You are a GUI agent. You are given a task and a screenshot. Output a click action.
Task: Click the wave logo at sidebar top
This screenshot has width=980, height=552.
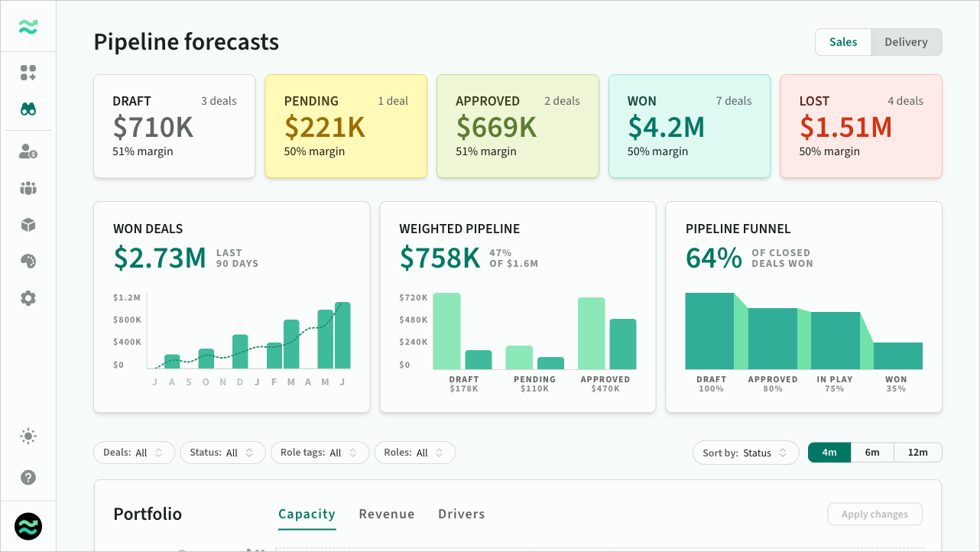(28, 27)
